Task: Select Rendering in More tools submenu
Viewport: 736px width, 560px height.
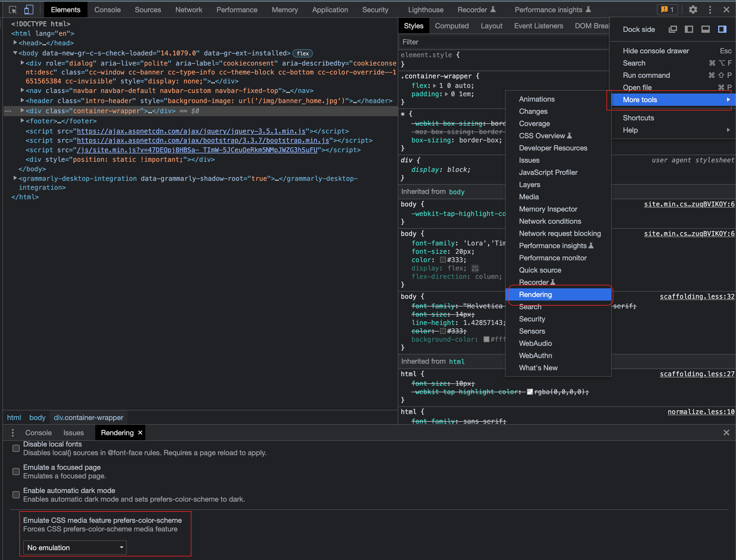Action: pos(559,295)
